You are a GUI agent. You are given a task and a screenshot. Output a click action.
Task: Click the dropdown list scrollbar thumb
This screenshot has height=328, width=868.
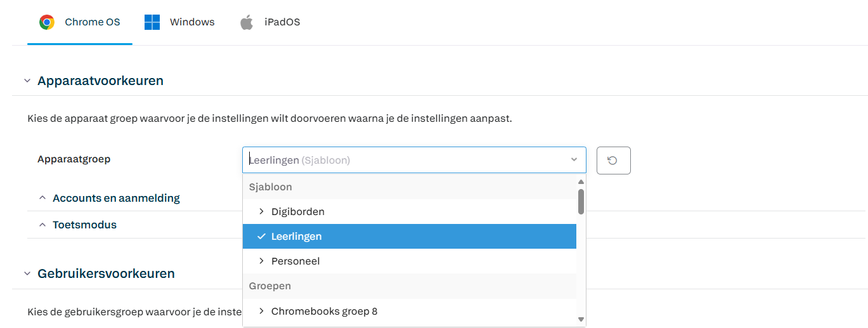point(581,201)
